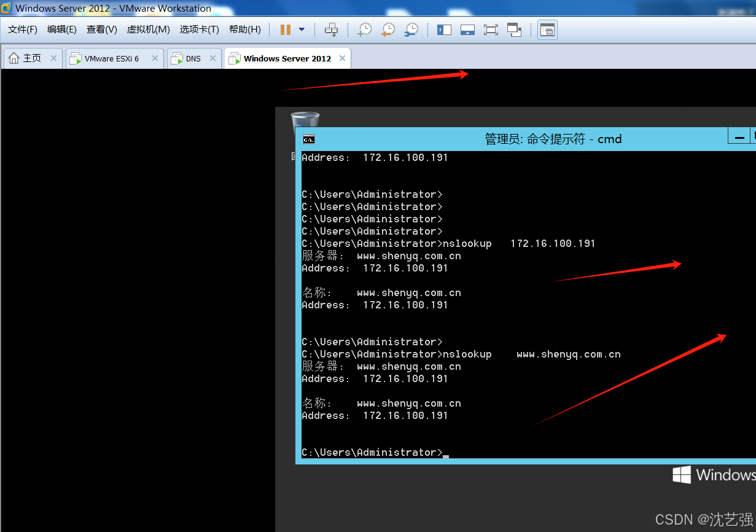
Task: Close the 主页 tab
Action: (x=53, y=58)
